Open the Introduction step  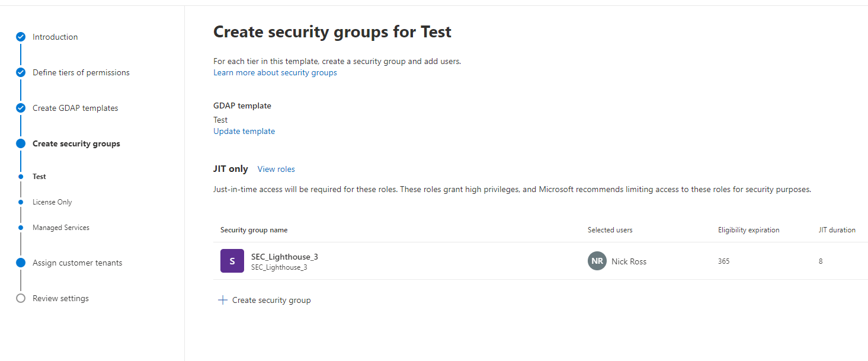tap(55, 37)
